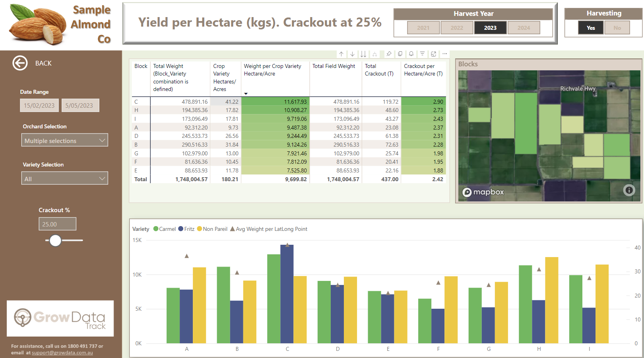The image size is (644, 358).
Task: Click the copy visual icon
Action: pos(400,54)
